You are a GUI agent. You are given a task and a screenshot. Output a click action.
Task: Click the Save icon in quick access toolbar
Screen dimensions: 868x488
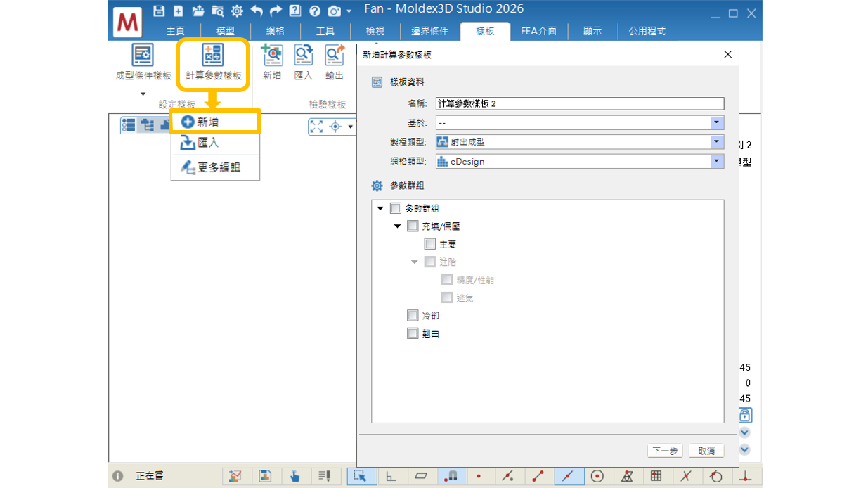tap(159, 11)
